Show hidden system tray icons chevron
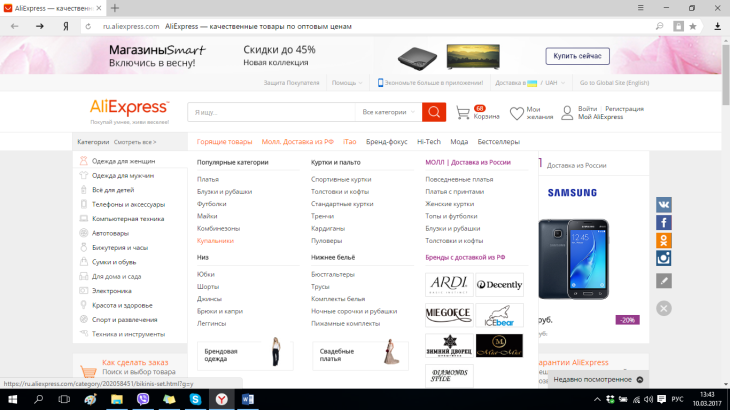Screen dimensions: 730x410 pos(597,399)
